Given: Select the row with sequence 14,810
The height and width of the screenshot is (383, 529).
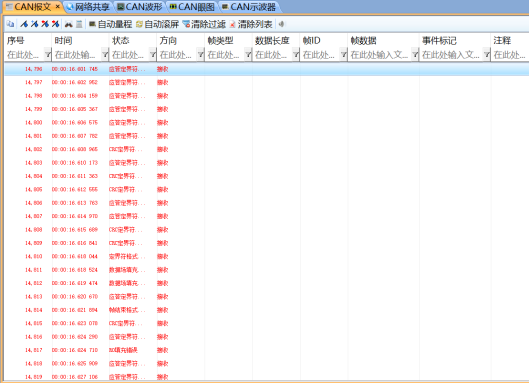Looking at the screenshot, I should tap(267, 256).
